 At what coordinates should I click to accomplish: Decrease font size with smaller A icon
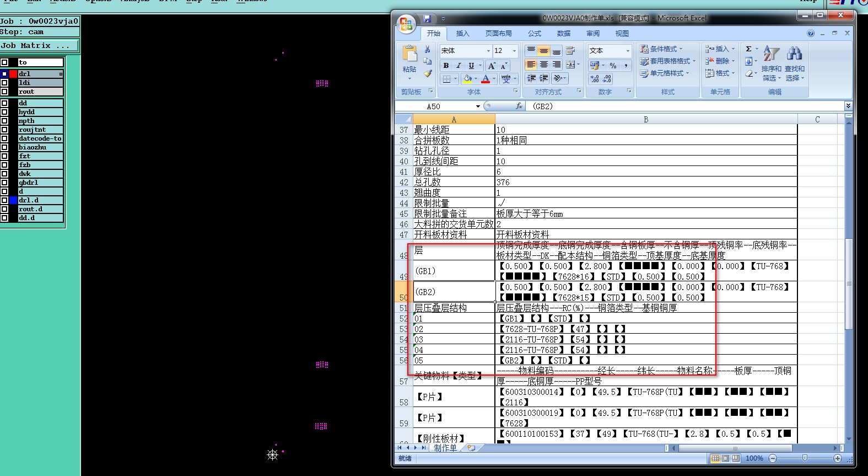[504, 66]
